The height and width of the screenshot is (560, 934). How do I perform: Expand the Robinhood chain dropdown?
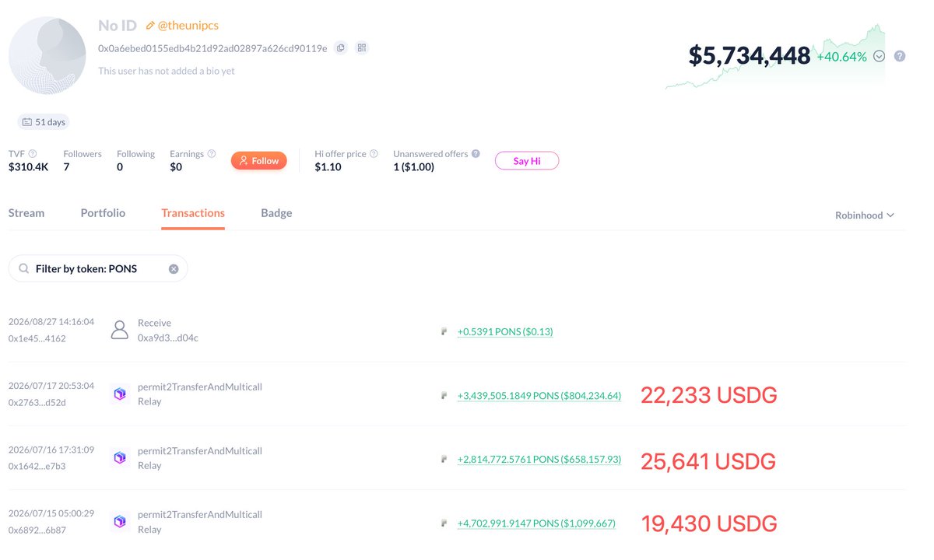coord(865,215)
